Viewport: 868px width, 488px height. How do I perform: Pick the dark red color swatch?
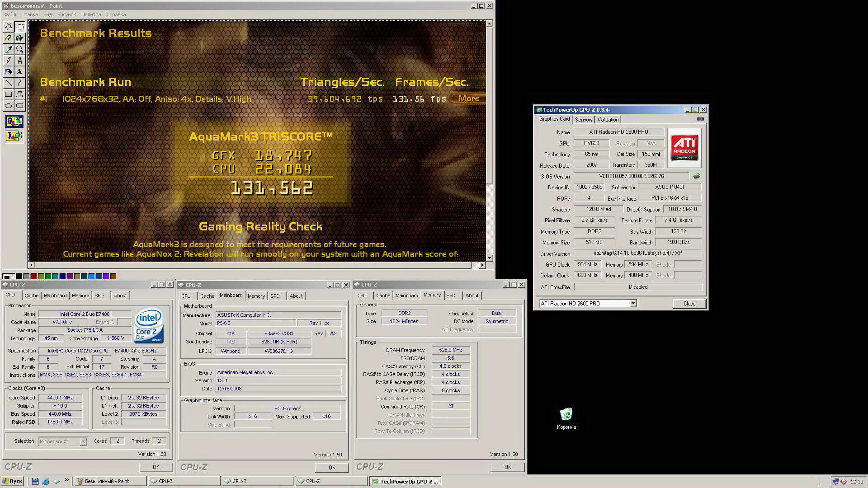(33, 276)
